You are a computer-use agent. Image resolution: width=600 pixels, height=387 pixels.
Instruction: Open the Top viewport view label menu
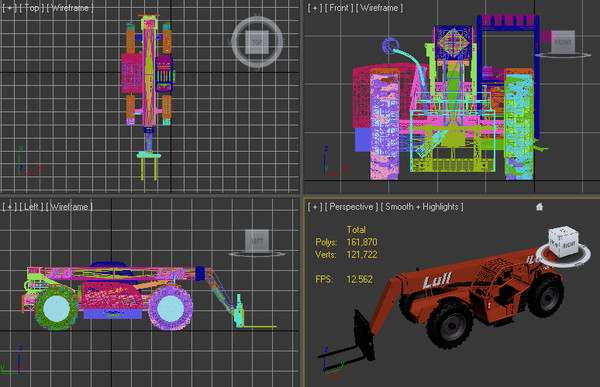(31, 8)
